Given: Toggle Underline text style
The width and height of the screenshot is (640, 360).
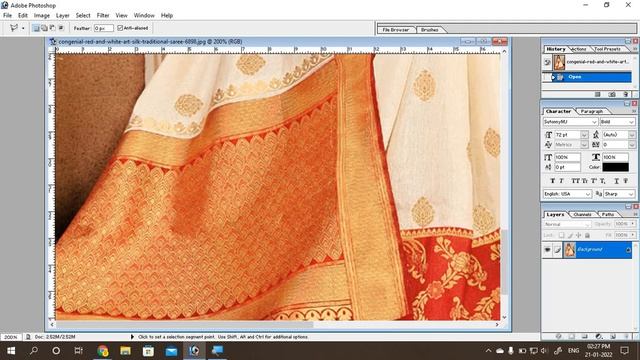Looking at the screenshot, I should click(x=616, y=181).
